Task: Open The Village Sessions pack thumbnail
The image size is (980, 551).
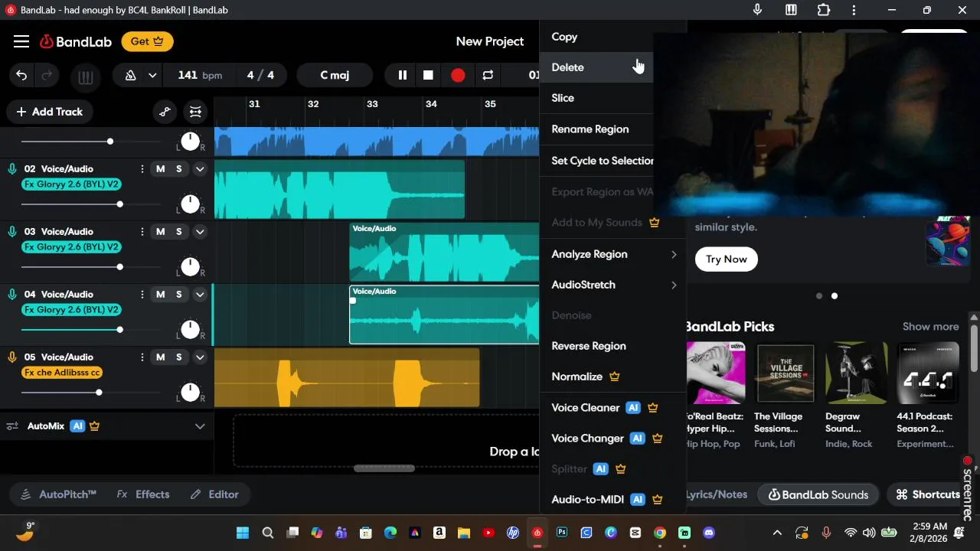Action: [786, 373]
